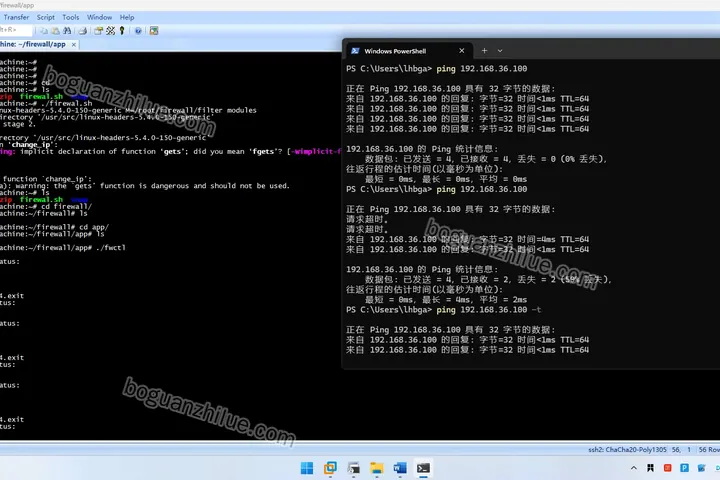Click the 'cd app/' command line
The image size is (720, 480).
click(x=54, y=227)
